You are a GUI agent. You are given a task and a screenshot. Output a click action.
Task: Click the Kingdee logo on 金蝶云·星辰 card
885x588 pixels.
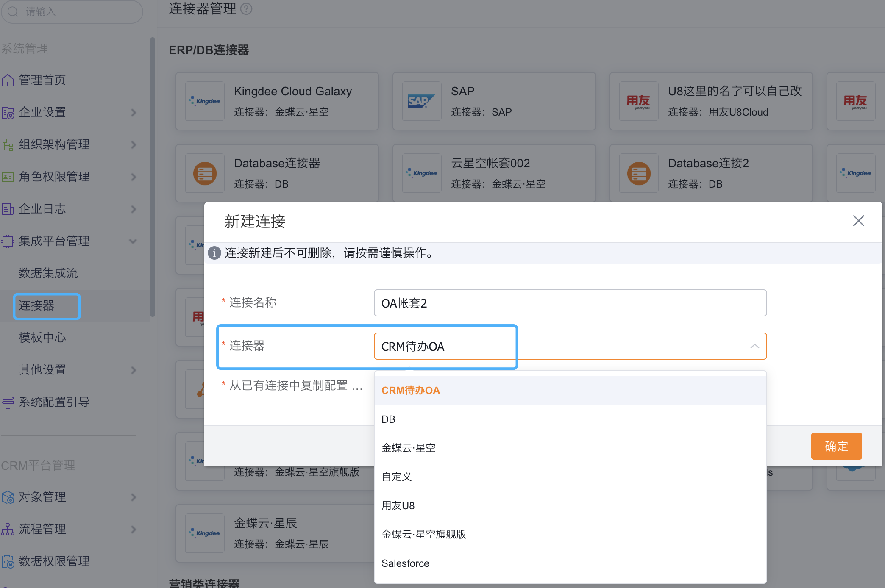click(205, 533)
